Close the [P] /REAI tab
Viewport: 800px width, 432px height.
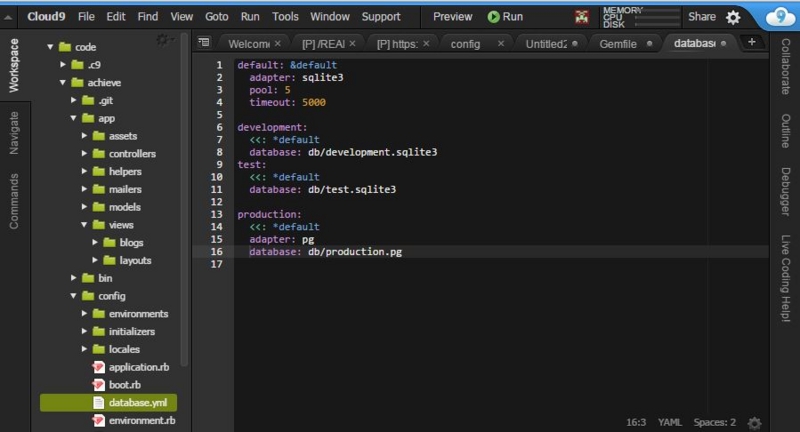[x=353, y=43]
